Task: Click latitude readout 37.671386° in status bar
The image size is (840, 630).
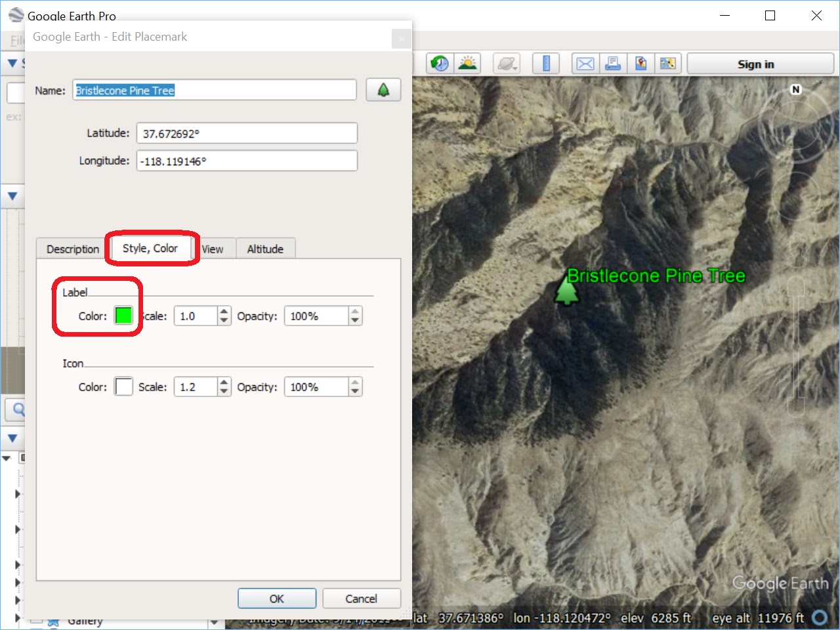Action: [x=471, y=618]
